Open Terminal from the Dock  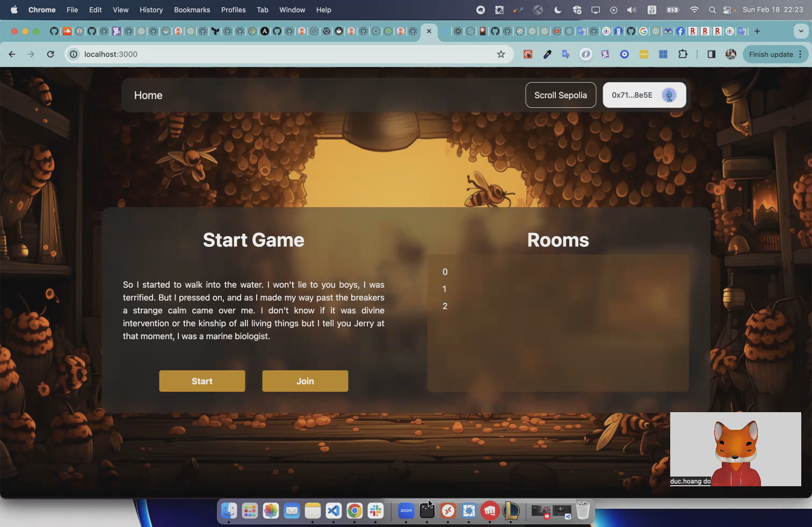click(x=427, y=510)
